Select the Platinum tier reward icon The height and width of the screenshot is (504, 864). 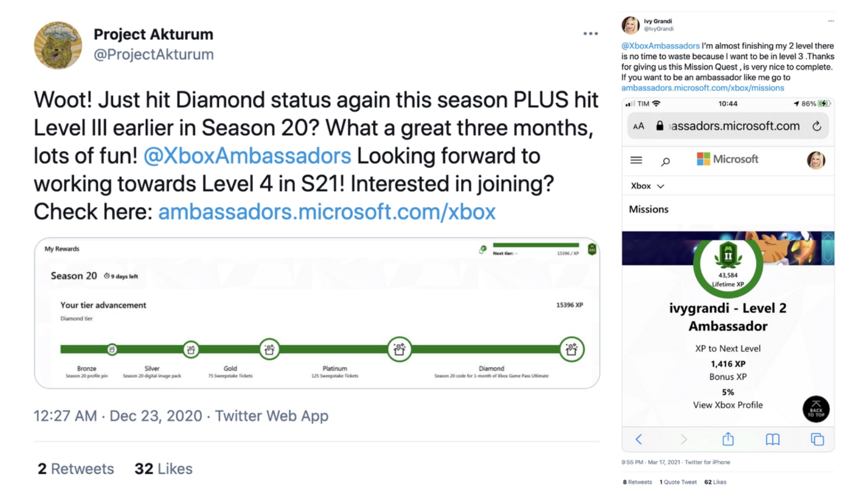399,349
